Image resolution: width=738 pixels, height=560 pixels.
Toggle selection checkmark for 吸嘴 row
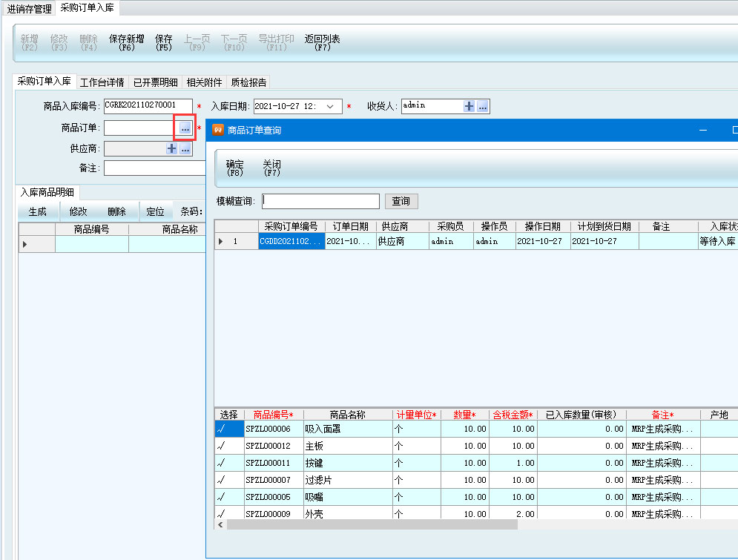[229, 497]
